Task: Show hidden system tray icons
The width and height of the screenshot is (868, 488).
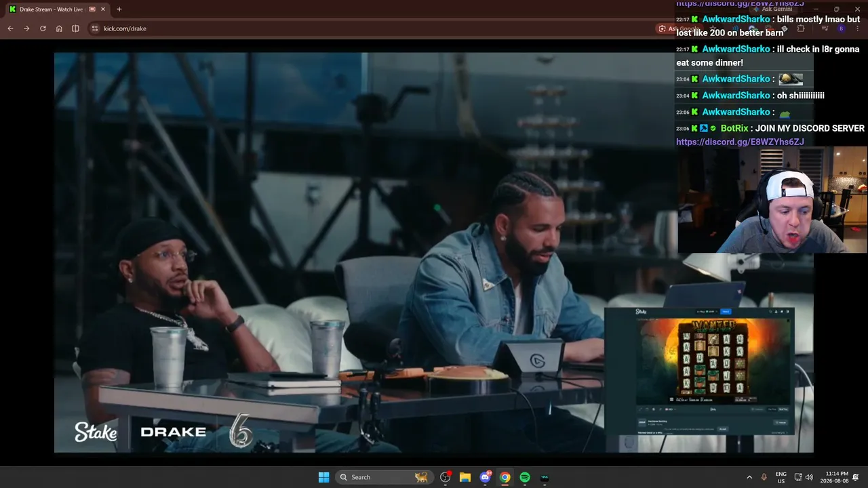Action: click(749, 477)
